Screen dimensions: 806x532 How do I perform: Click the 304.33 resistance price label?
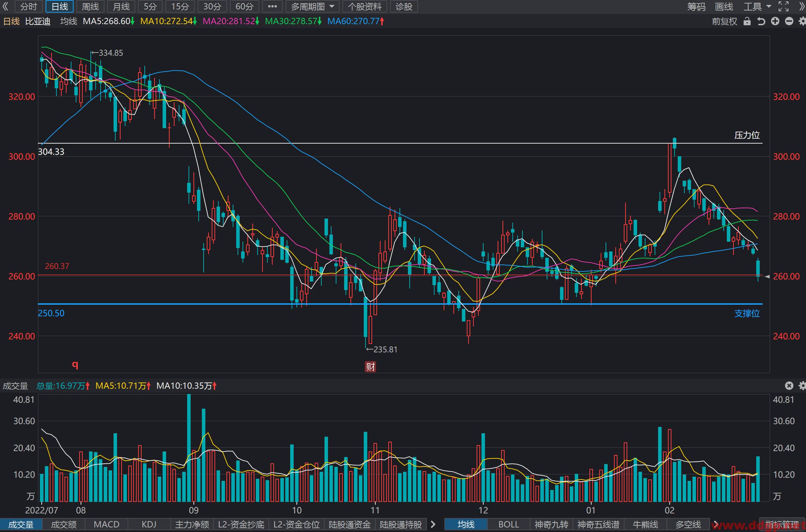tap(51, 152)
